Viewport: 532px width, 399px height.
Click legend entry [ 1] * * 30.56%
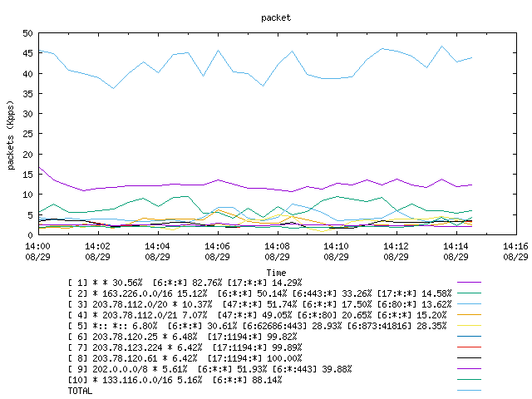185,283
